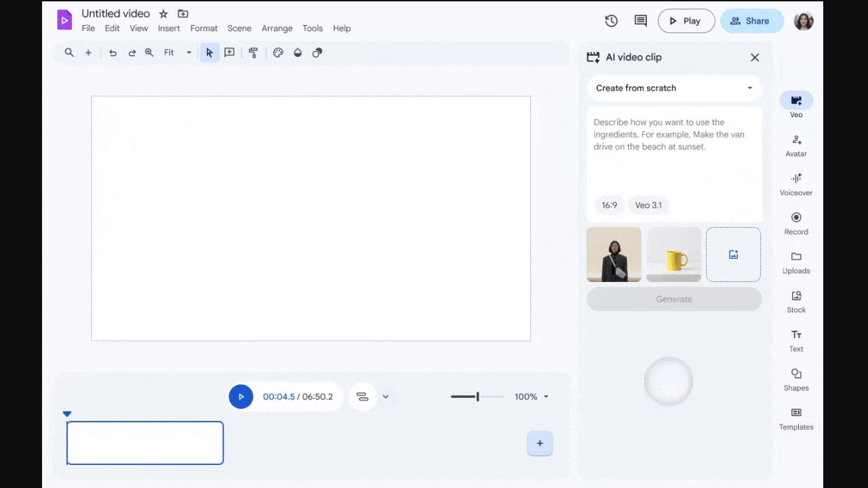This screenshot has width=868, height=488.
Task: Click the prompt description text field
Action: (x=674, y=150)
